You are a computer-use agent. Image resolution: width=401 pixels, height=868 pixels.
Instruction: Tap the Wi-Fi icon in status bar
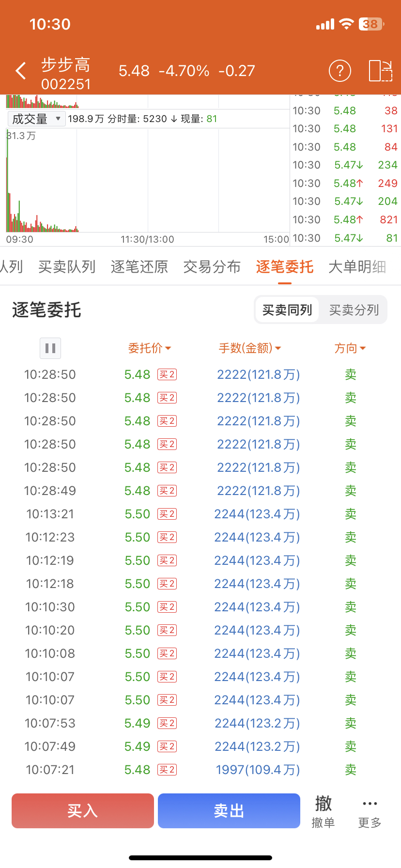click(346, 24)
